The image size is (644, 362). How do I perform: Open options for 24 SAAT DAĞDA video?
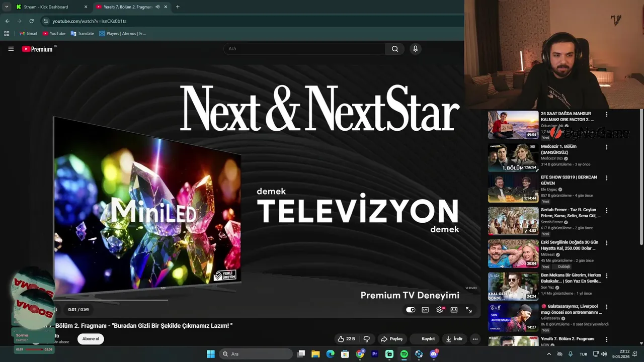coord(606,115)
